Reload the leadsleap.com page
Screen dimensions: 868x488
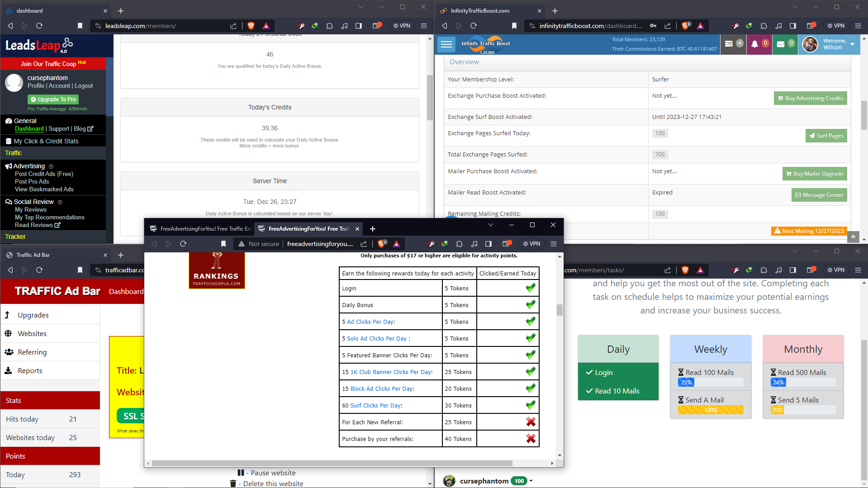tap(39, 26)
